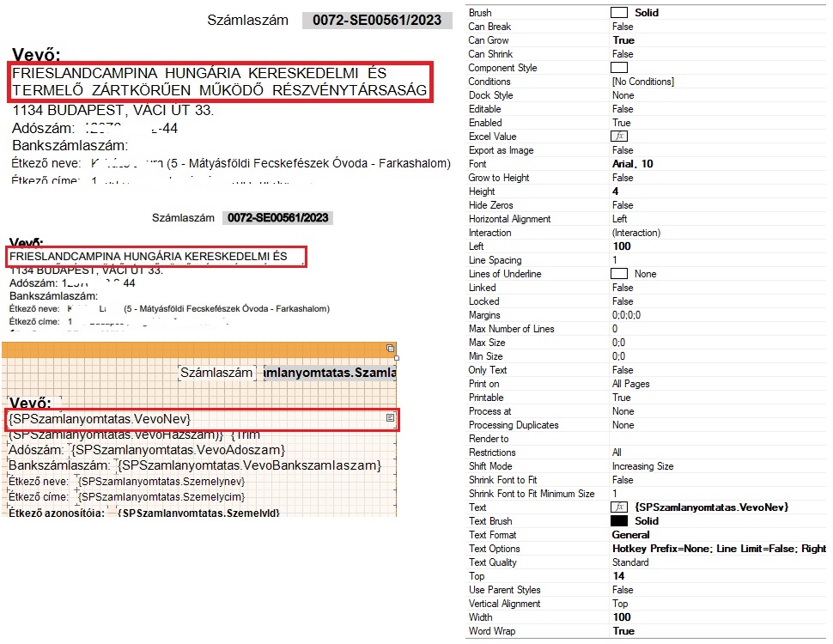833x644 pixels.
Task: Select the SzemelyId field in the designer
Action: pyautogui.click(x=198, y=513)
